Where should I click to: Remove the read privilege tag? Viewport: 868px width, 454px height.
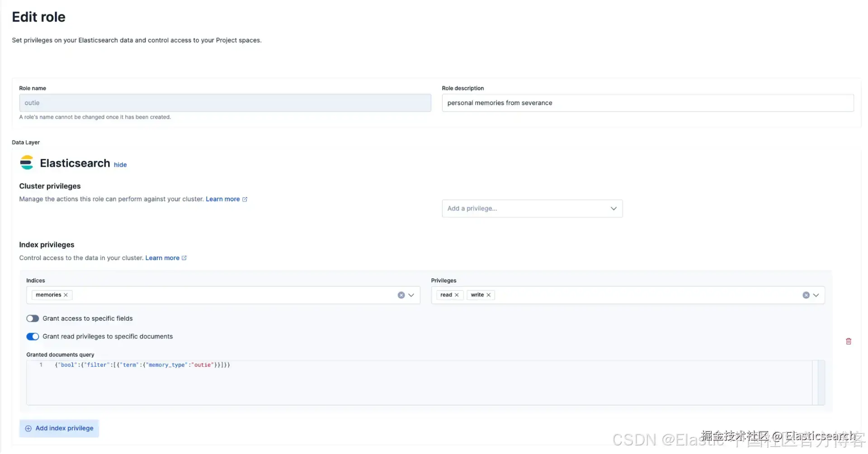pyautogui.click(x=457, y=295)
